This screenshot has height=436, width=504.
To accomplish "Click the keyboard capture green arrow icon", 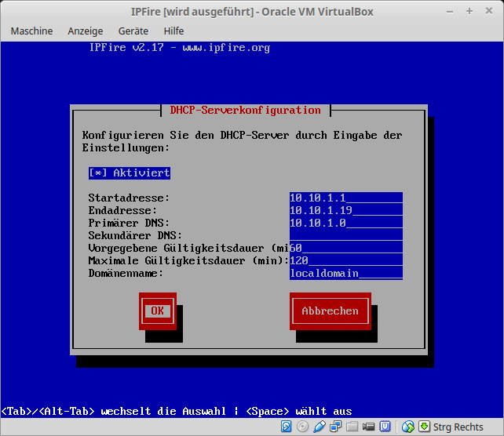I will [x=424, y=427].
